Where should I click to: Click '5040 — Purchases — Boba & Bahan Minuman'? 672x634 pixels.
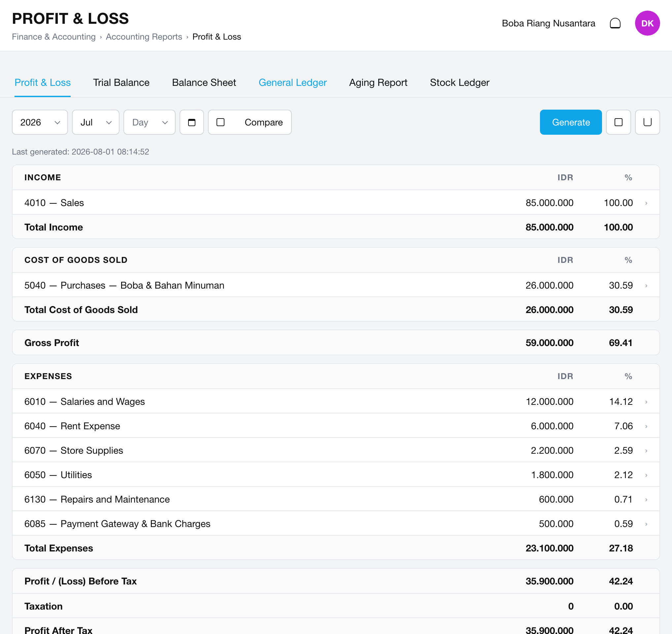[x=124, y=285]
